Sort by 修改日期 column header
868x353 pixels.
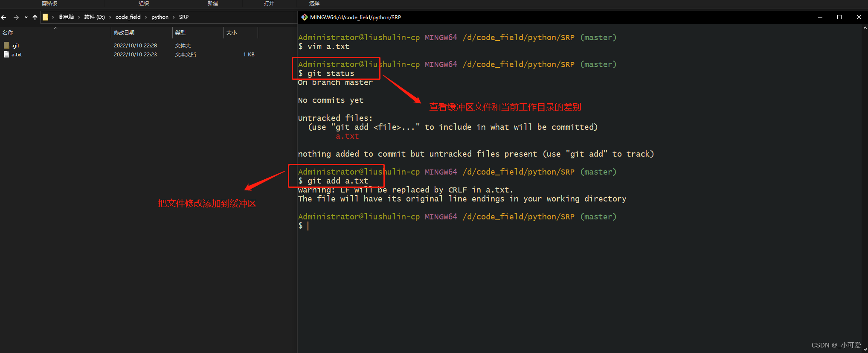[124, 33]
